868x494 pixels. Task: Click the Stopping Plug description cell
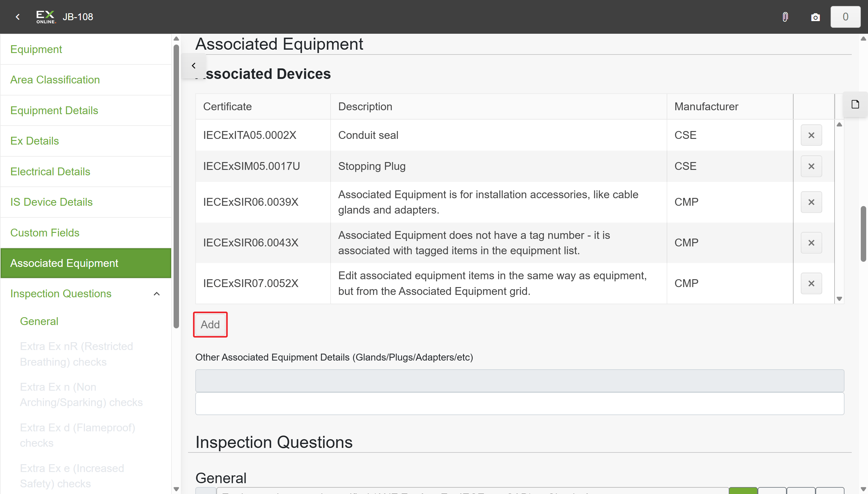pos(498,166)
